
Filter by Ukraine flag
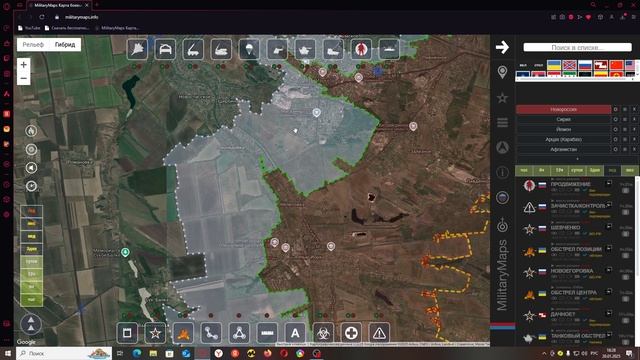click(554, 65)
